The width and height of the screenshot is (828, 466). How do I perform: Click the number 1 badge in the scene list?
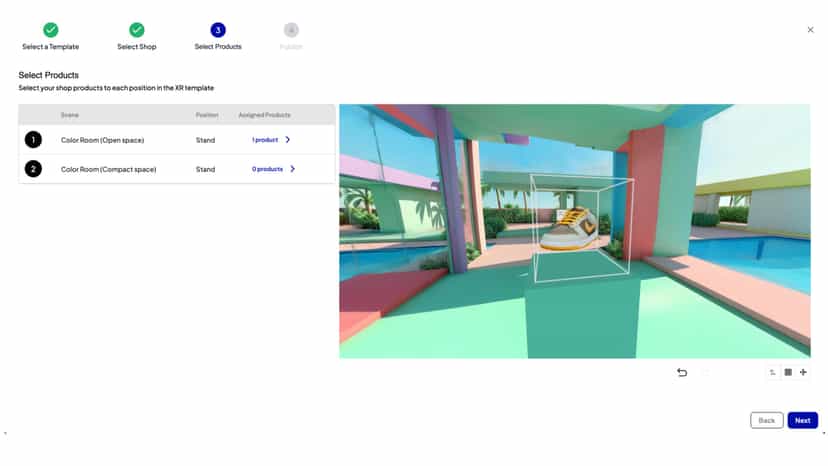click(x=33, y=140)
